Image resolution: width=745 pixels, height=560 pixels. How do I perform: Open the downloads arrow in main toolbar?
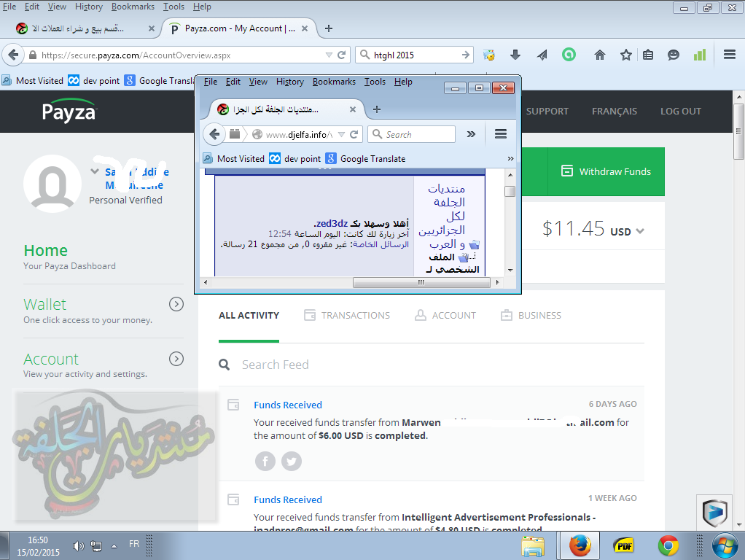point(515,55)
